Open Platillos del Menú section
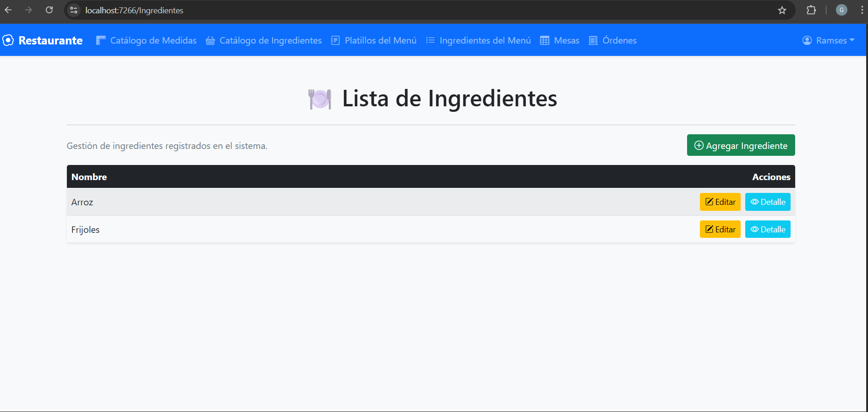 point(374,40)
